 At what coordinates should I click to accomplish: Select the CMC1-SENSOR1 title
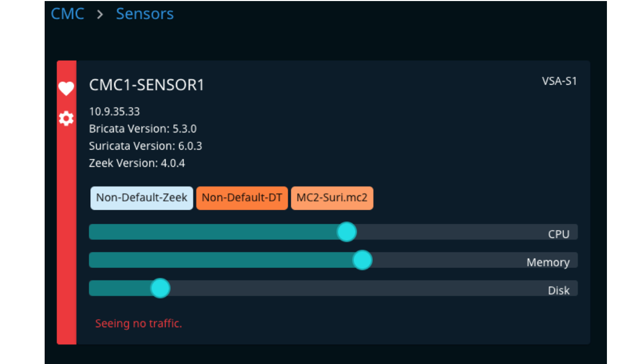point(147,85)
